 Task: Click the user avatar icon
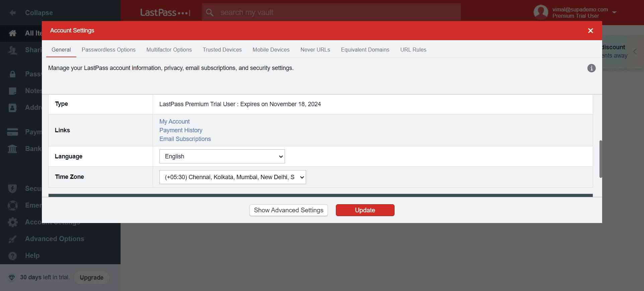pyautogui.click(x=541, y=12)
